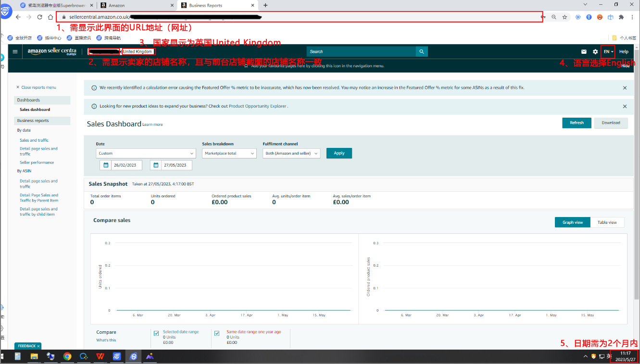Open the settings gear icon

pos(595,51)
